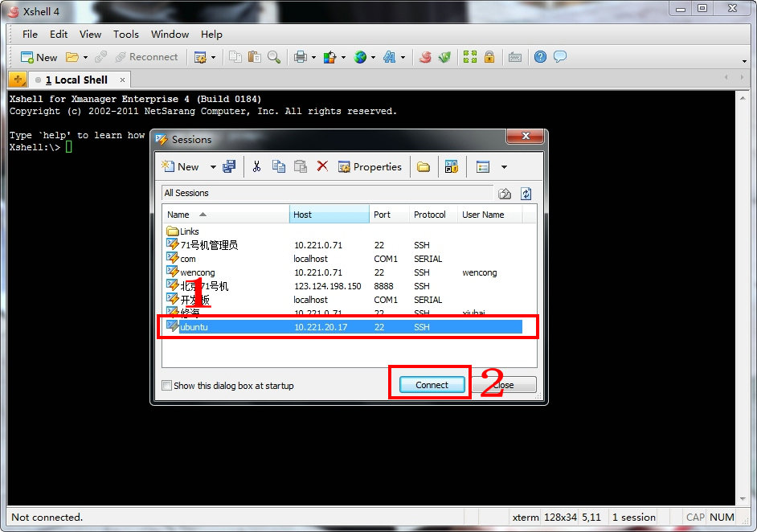Click the Print icon

[x=301, y=57]
